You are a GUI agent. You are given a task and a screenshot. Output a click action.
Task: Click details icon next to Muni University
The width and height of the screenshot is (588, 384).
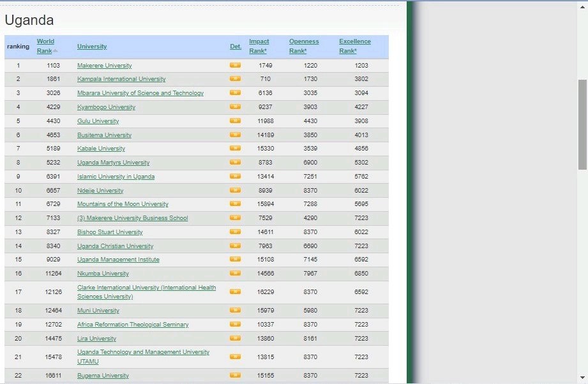coord(235,311)
